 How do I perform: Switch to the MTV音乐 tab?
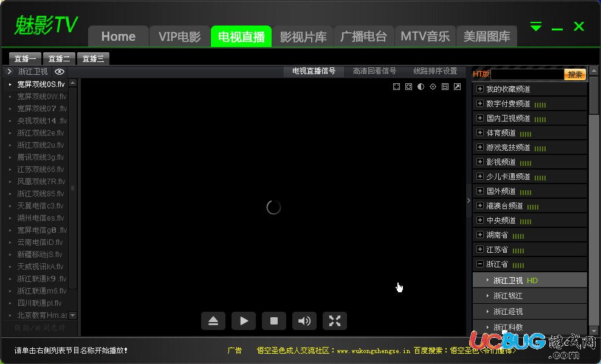coord(425,36)
